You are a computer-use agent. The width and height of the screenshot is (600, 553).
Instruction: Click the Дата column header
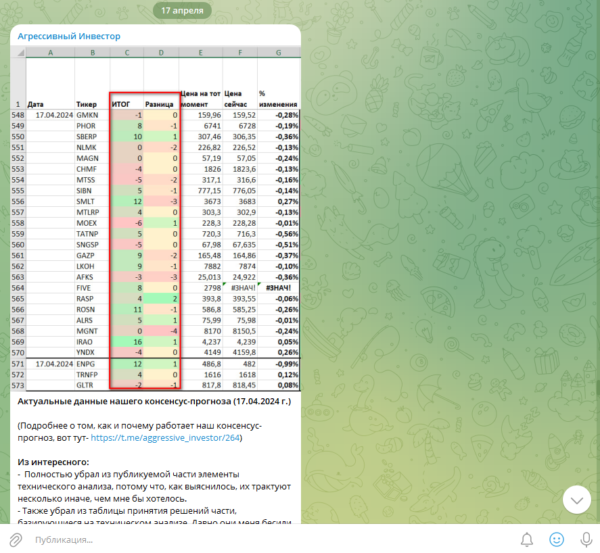coord(35,104)
